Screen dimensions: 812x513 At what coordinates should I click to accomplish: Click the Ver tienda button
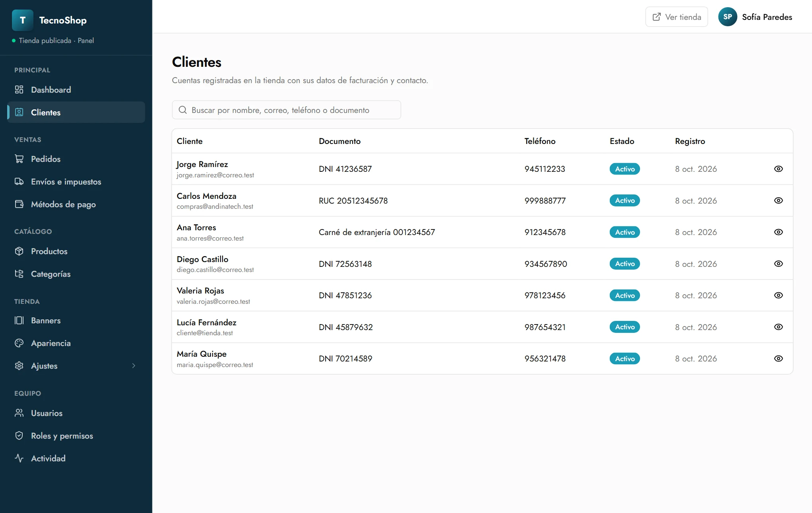pos(677,17)
